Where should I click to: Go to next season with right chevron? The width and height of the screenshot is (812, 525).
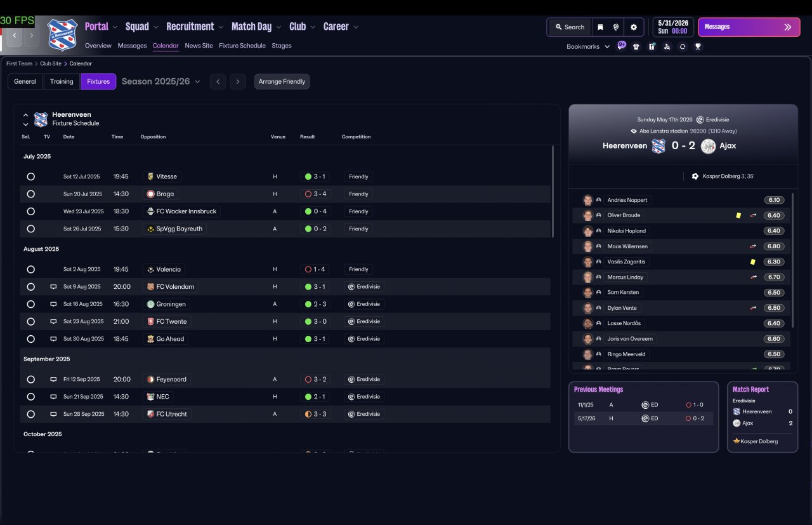click(238, 81)
